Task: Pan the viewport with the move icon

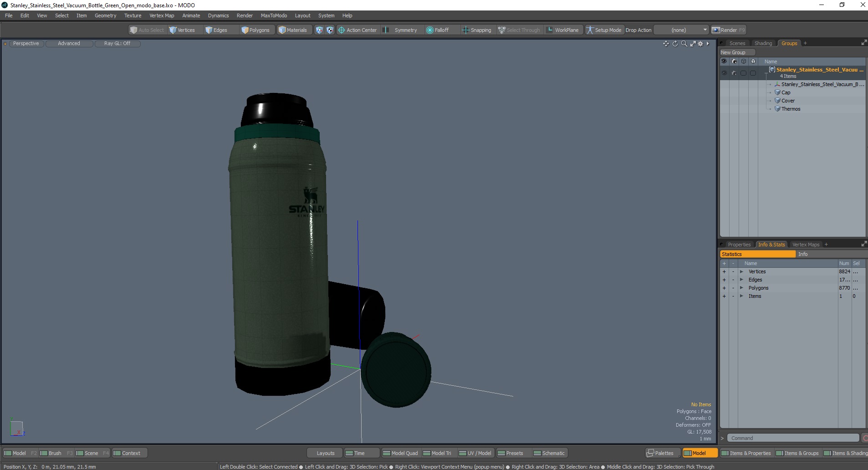Action: (x=666, y=44)
